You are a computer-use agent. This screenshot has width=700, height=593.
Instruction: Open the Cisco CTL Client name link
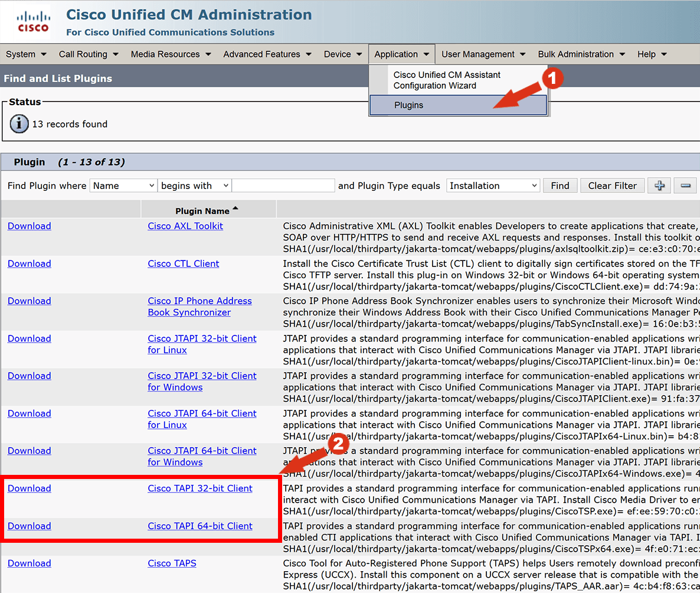(184, 263)
